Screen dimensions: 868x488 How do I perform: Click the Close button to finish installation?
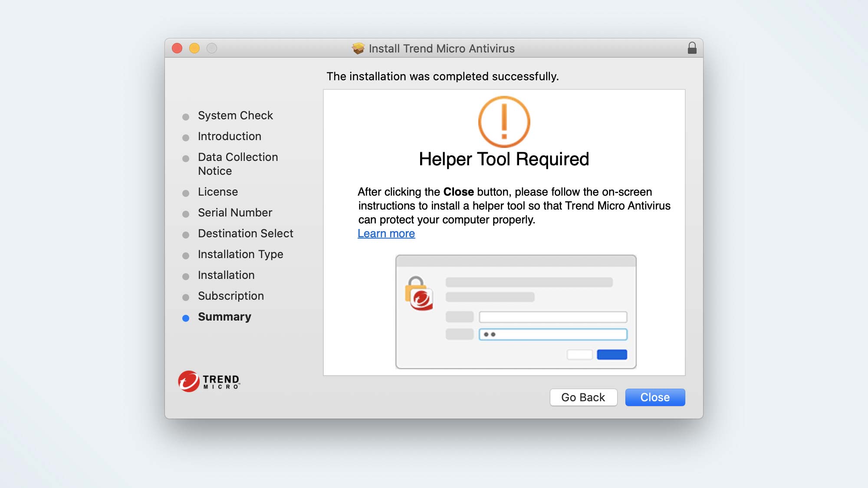pyautogui.click(x=655, y=397)
